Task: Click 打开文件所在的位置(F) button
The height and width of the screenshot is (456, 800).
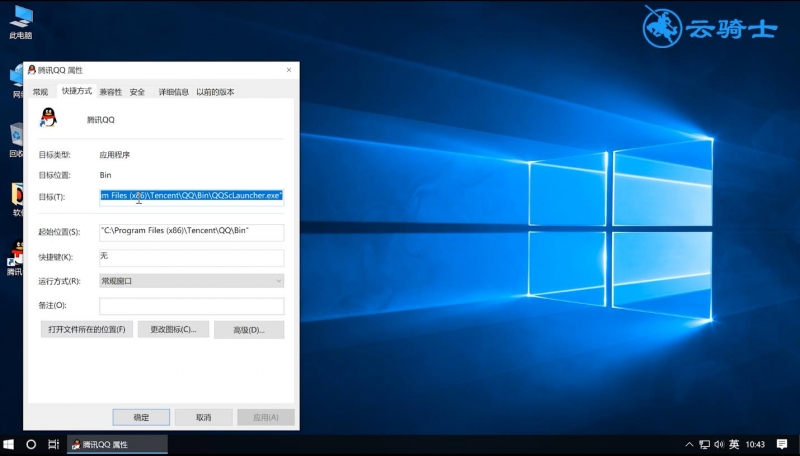Action: click(87, 330)
